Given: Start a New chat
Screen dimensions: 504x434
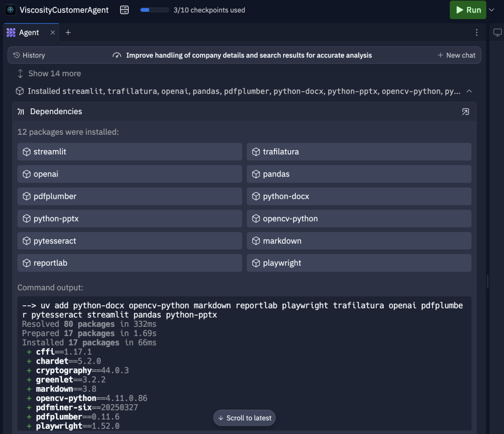Looking at the screenshot, I should [456, 55].
